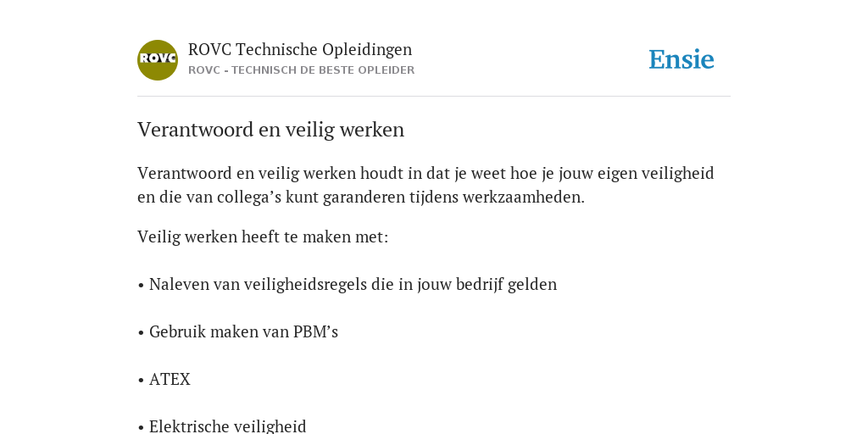Open the Ensie logo link
Viewport: 868px width, 434px height.
point(682,59)
